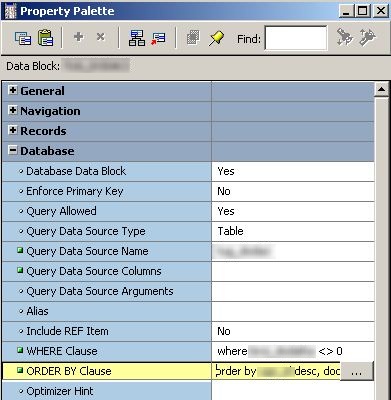
Task: Select the WHERE Clause property label
Action: click(x=62, y=351)
